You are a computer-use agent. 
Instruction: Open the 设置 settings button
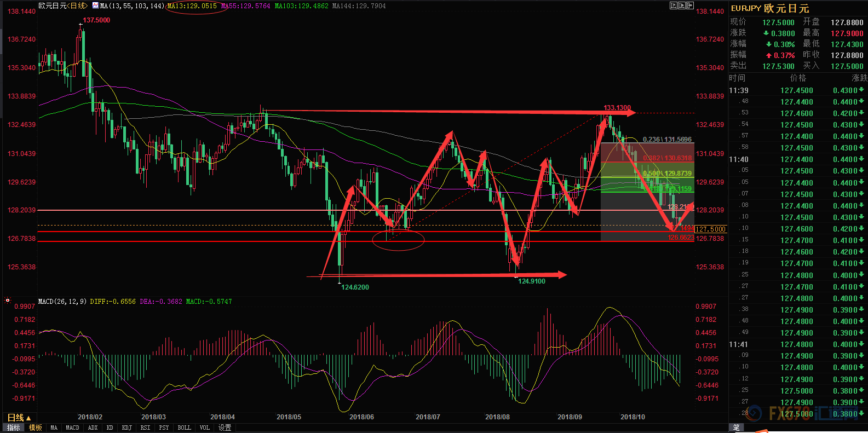pyautogui.click(x=225, y=428)
